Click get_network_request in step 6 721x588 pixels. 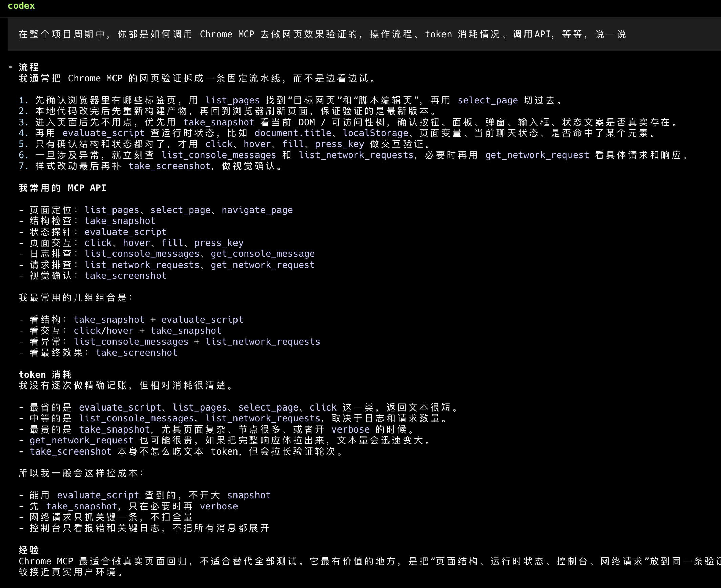tap(537, 155)
